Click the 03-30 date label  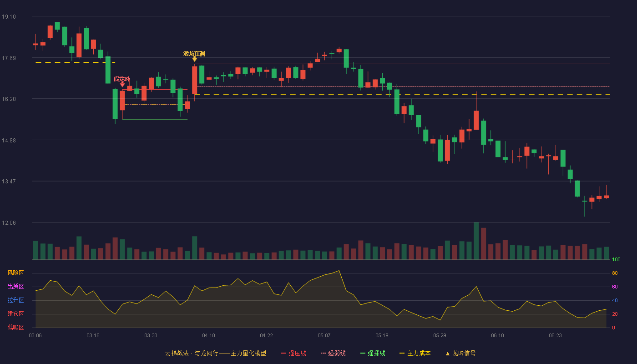point(151,335)
